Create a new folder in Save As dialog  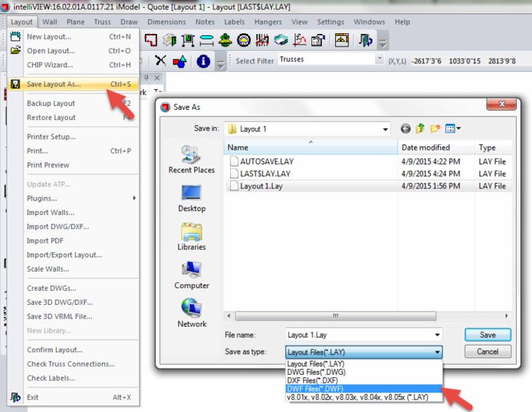tap(435, 128)
